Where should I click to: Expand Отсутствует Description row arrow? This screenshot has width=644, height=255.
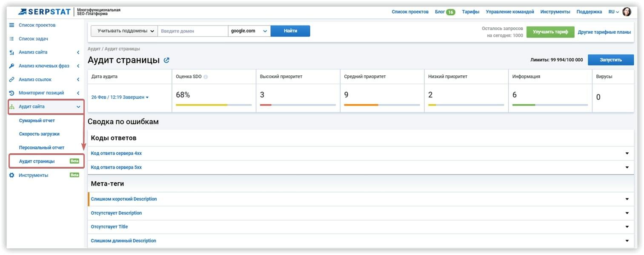[627, 213]
